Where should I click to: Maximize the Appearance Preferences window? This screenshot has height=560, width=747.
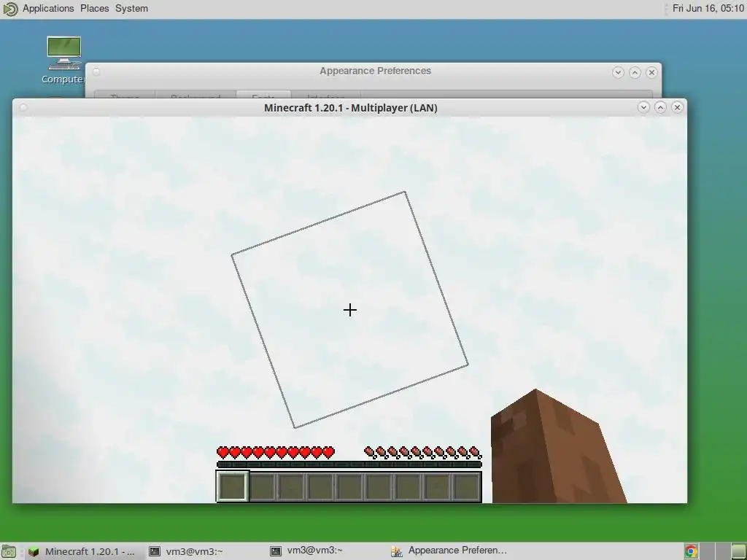[x=635, y=72]
